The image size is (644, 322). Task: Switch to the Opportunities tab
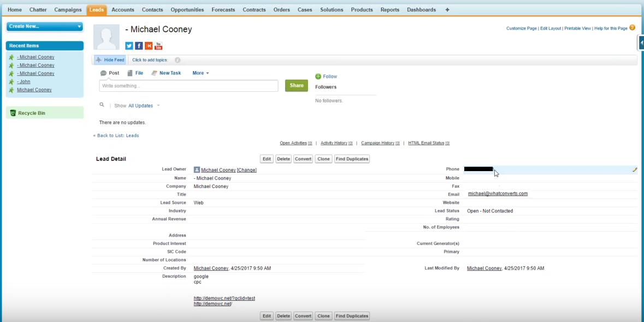[x=187, y=10]
